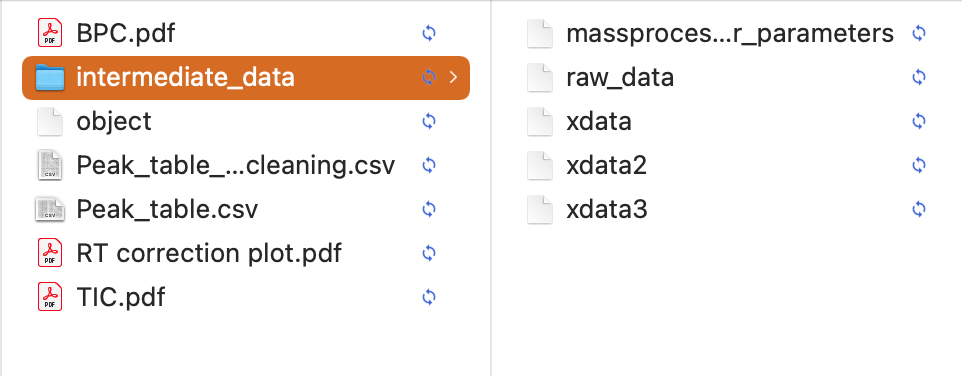Click the BPC.pdf file icon
Image resolution: width=962 pixels, height=376 pixels.
pos(50,33)
